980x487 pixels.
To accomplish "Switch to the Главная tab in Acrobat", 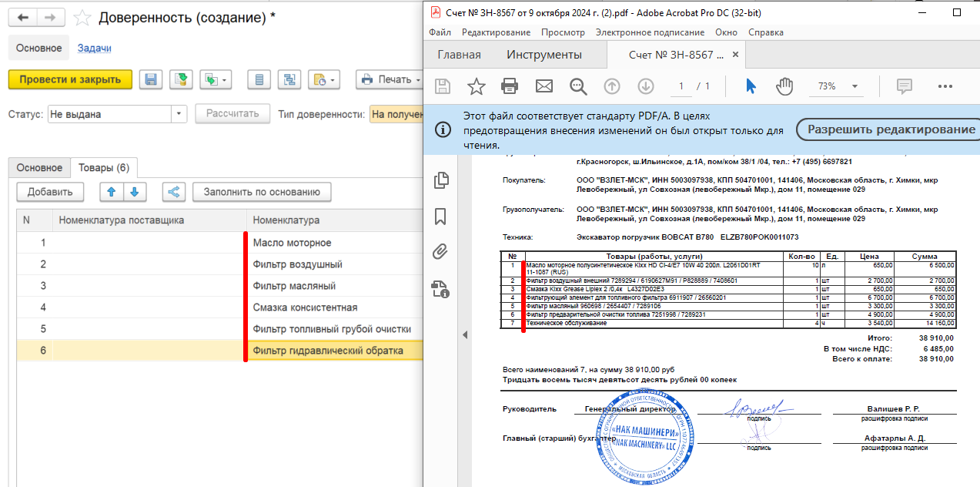I will tap(460, 55).
